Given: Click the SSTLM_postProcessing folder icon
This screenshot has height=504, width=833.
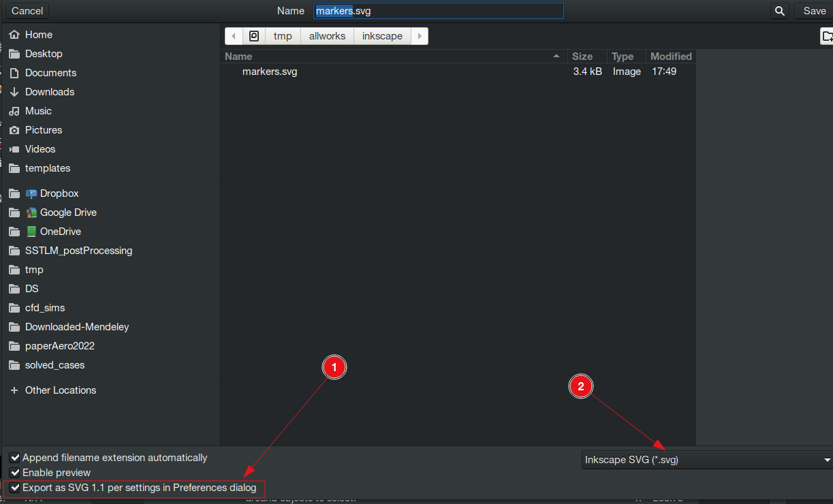Looking at the screenshot, I should pos(14,251).
